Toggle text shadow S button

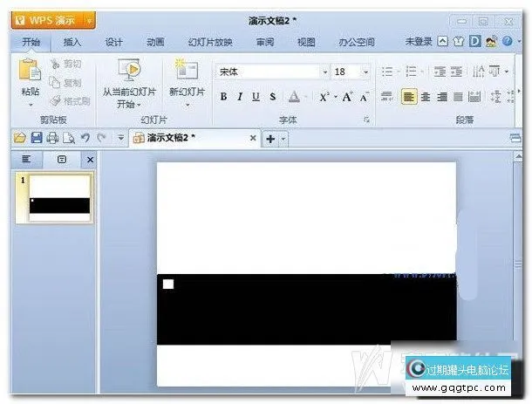[x=272, y=97]
